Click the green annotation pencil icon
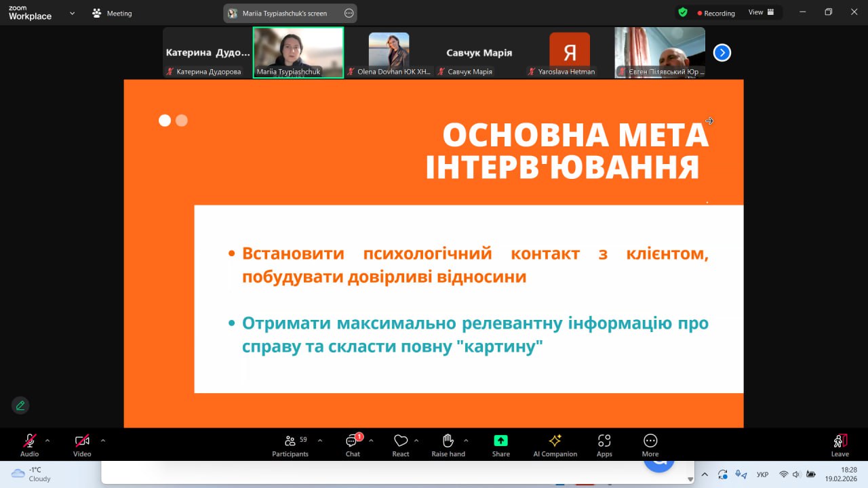 click(20, 405)
